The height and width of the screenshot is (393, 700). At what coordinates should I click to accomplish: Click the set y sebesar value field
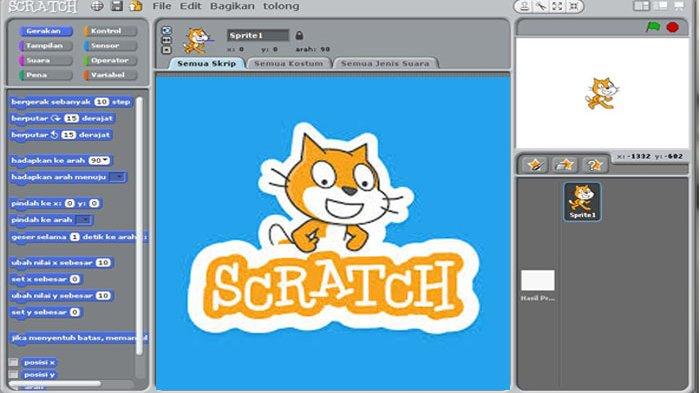tap(75, 312)
